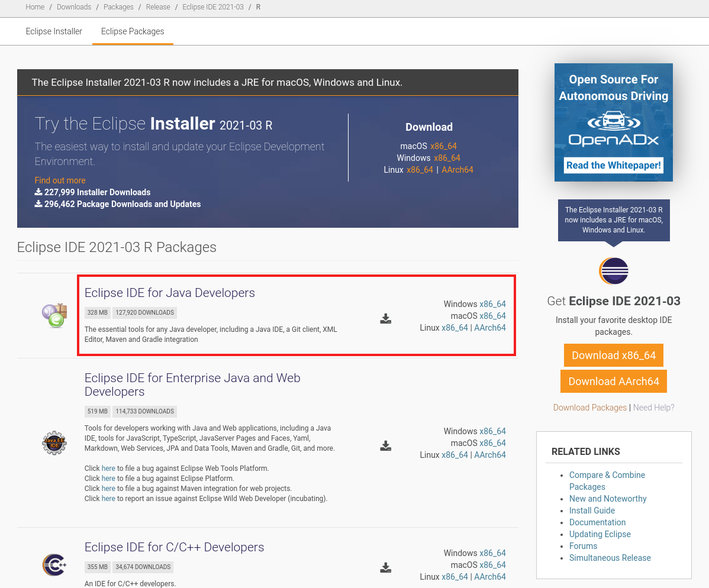Download C/C++ Developers Windows x86_64
This screenshot has width=709, height=588.
[492, 553]
